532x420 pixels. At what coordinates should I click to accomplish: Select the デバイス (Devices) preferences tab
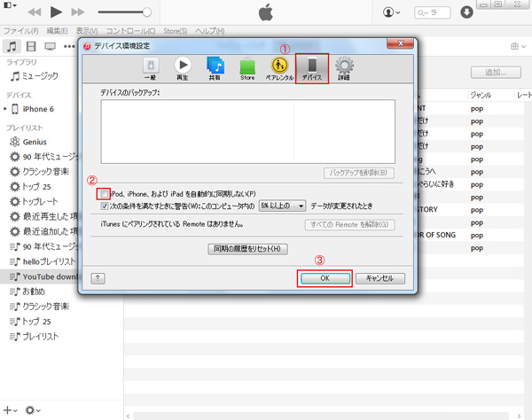pyautogui.click(x=312, y=69)
